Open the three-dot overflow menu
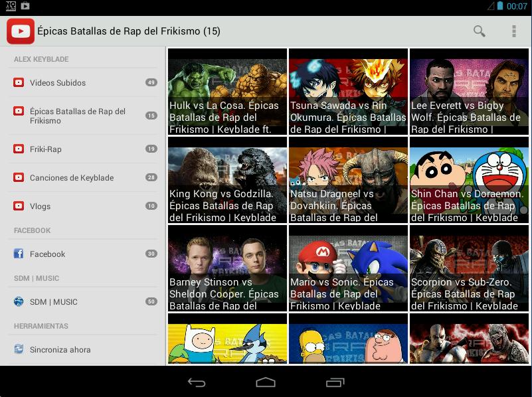 513,31
